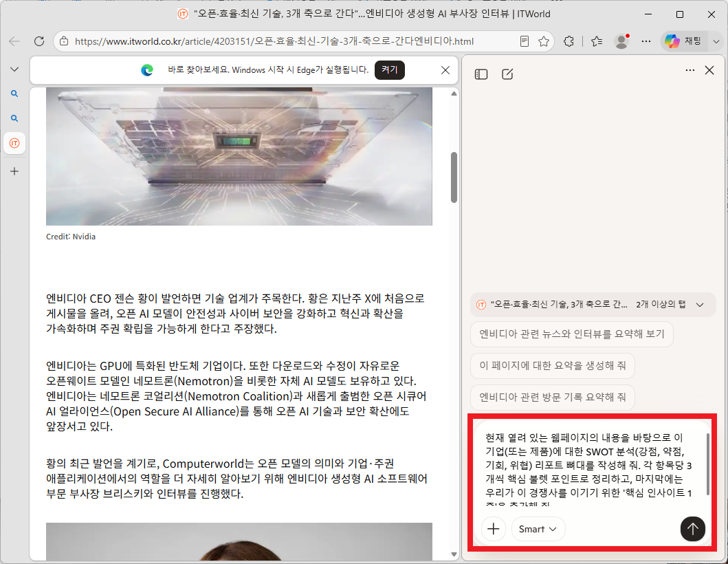View site information lock icon
Screen dimensions: 728x564
click(65, 41)
